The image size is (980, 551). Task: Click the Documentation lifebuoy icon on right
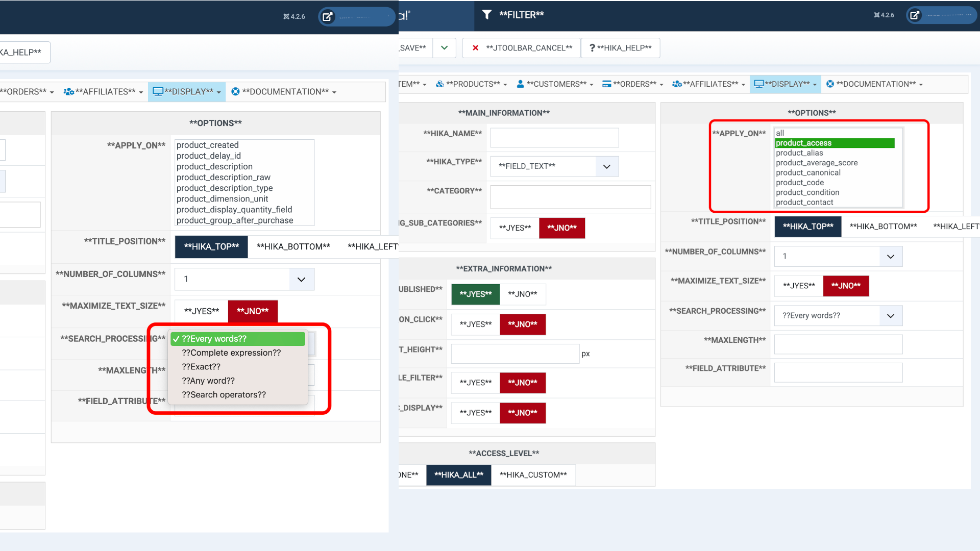[x=830, y=84]
